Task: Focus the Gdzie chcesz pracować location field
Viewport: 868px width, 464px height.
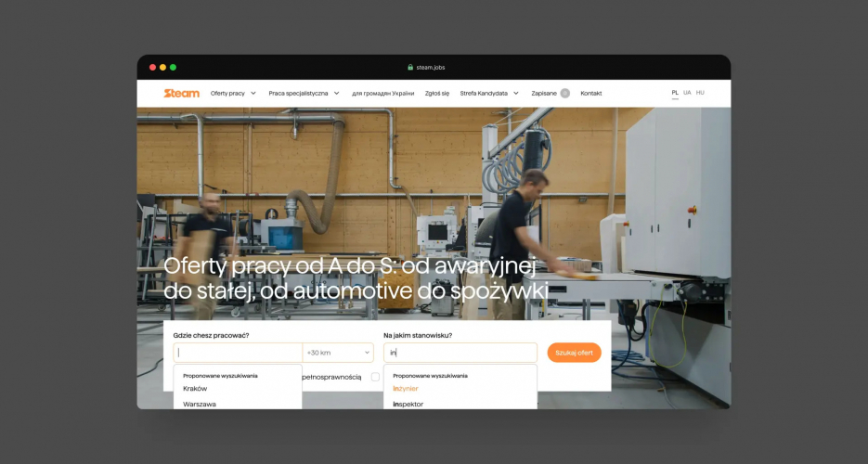Action: pos(238,353)
